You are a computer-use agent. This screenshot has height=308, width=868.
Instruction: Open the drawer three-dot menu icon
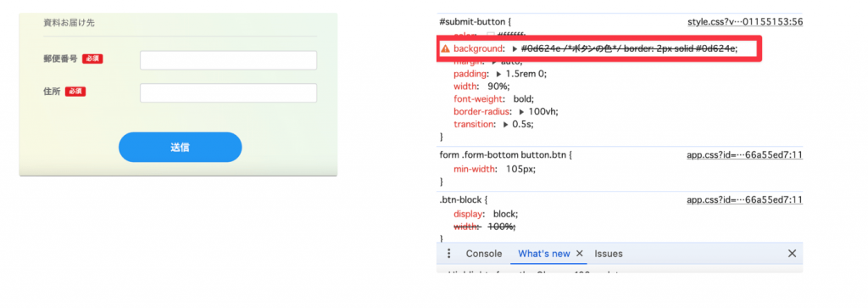point(449,254)
